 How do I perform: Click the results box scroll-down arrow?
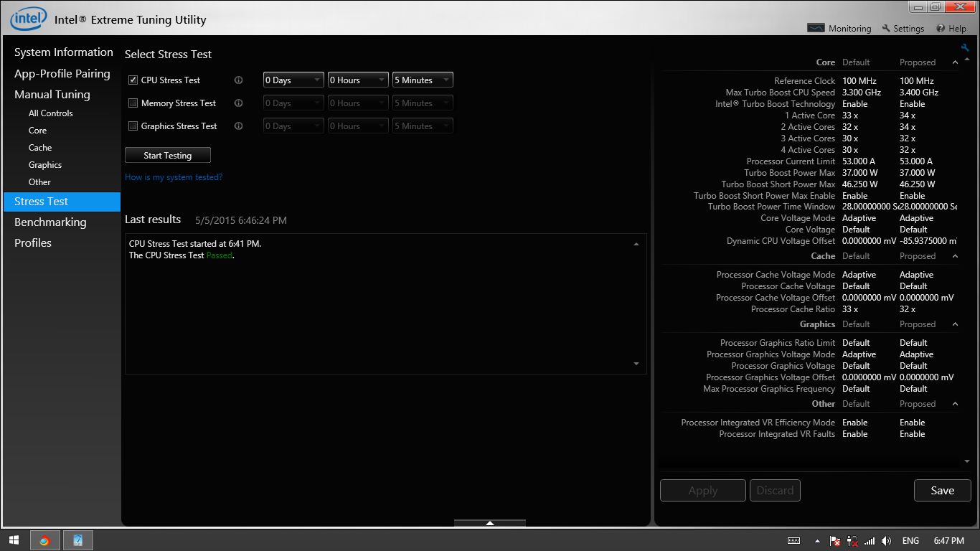point(636,364)
